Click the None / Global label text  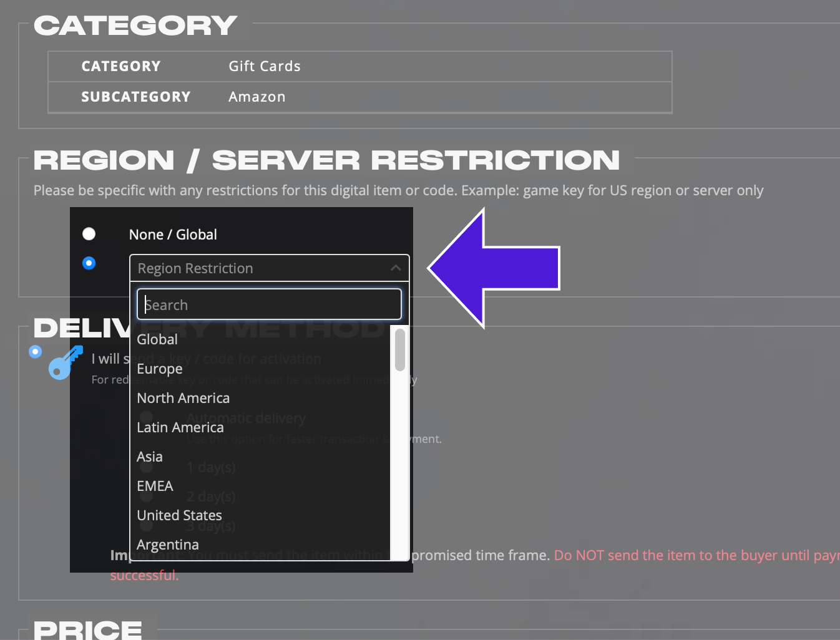(173, 235)
